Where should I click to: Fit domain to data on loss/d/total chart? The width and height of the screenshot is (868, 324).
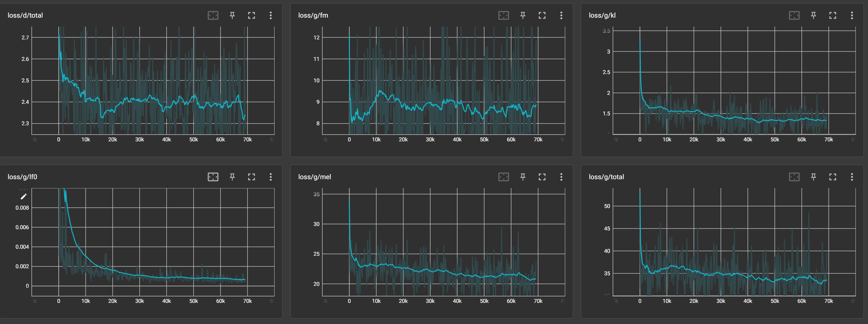pyautogui.click(x=213, y=15)
